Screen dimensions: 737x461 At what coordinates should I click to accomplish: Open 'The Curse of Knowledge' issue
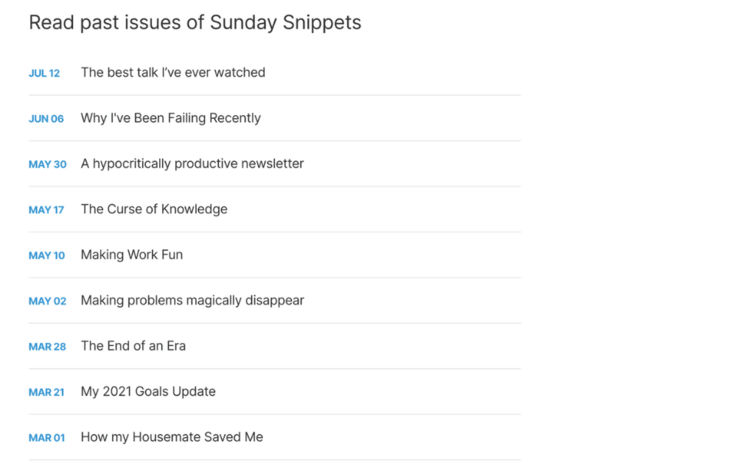click(154, 210)
